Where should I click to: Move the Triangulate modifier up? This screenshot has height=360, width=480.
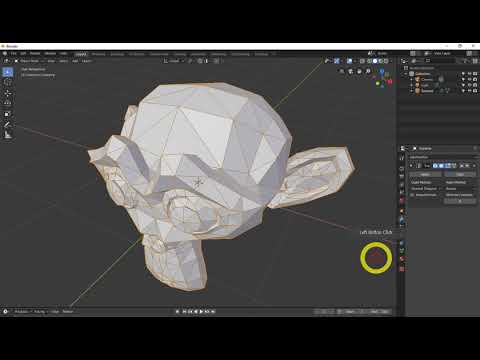point(461,166)
